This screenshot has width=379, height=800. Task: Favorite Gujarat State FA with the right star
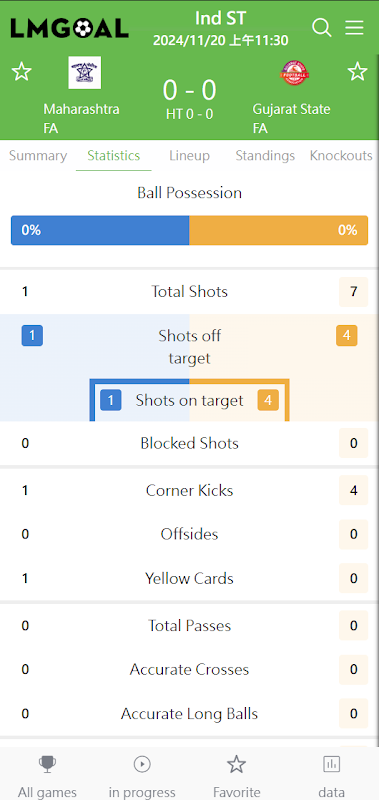tap(358, 72)
